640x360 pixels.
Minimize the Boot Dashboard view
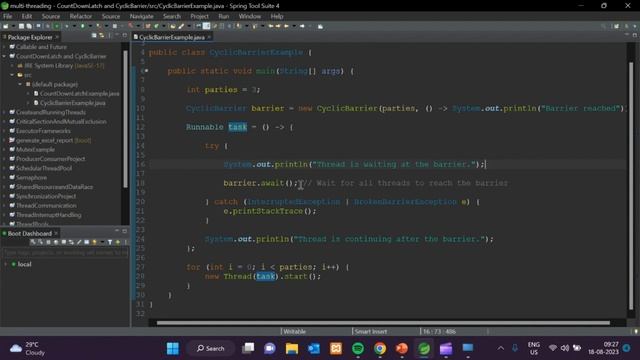coord(117,231)
